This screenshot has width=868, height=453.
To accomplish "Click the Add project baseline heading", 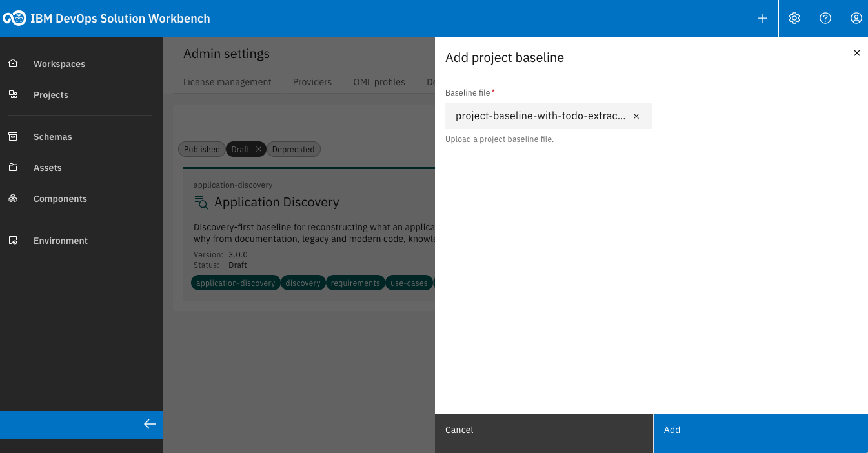I will coord(505,57).
